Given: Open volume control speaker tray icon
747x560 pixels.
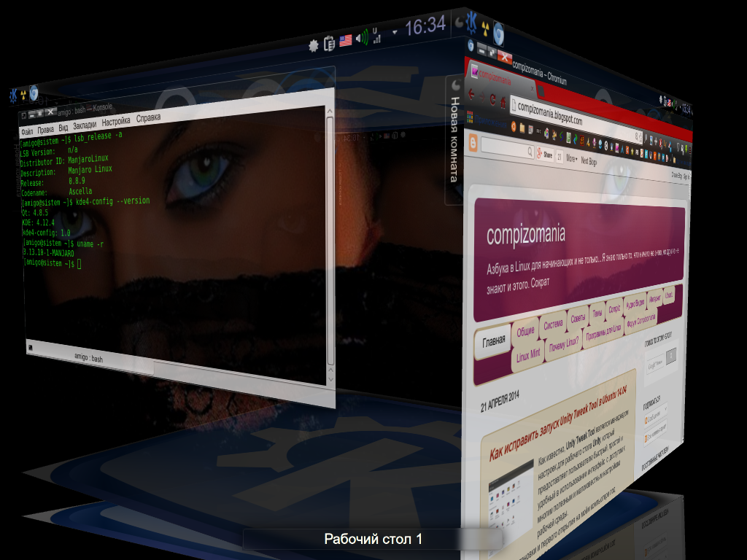Looking at the screenshot, I should pyautogui.click(x=362, y=37).
